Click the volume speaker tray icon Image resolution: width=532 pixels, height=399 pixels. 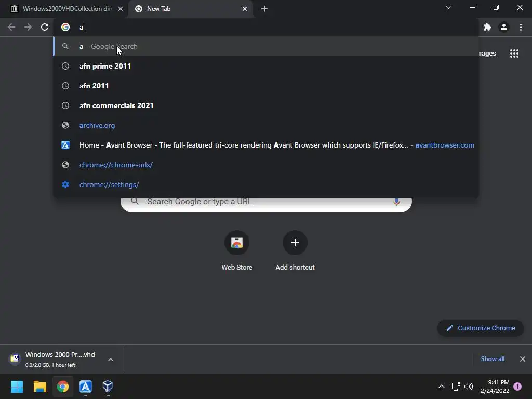tap(469, 387)
